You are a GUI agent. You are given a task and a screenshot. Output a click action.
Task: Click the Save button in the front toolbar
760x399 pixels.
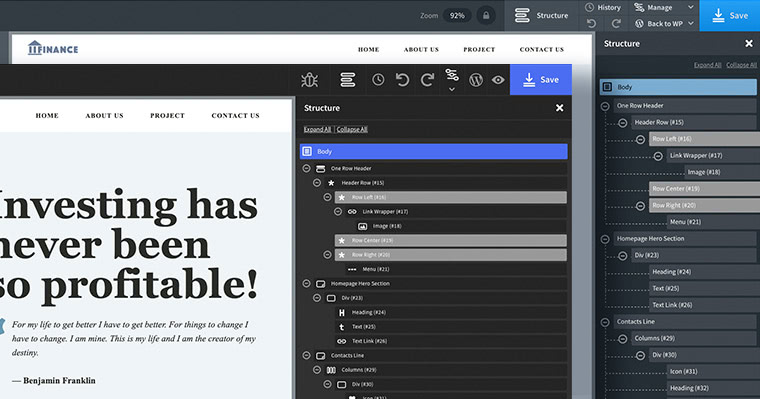pyautogui.click(x=541, y=80)
